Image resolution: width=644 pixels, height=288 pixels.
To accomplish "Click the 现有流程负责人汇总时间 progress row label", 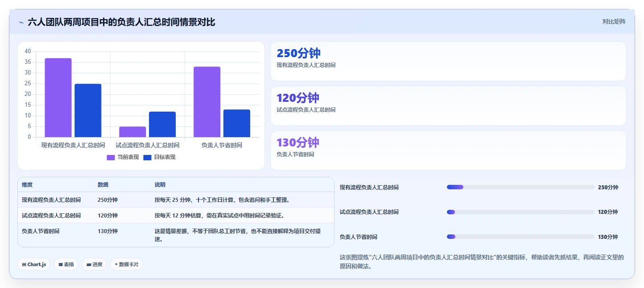I will pos(369,188).
